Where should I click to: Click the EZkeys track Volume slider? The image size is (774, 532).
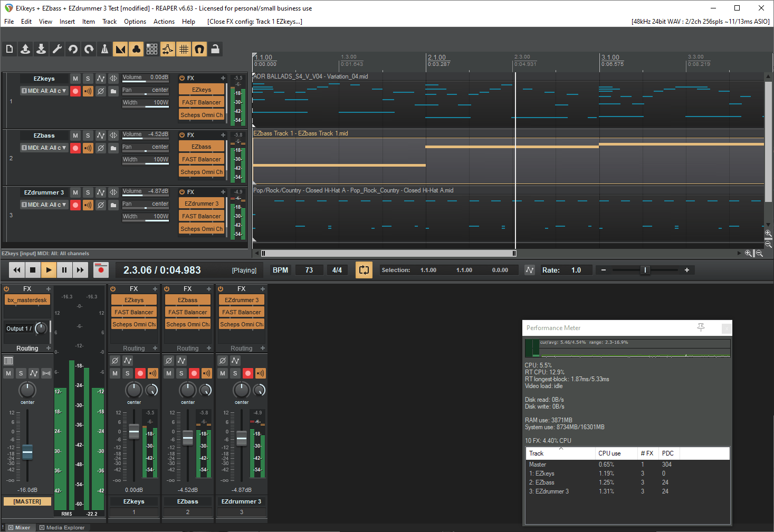(x=146, y=78)
